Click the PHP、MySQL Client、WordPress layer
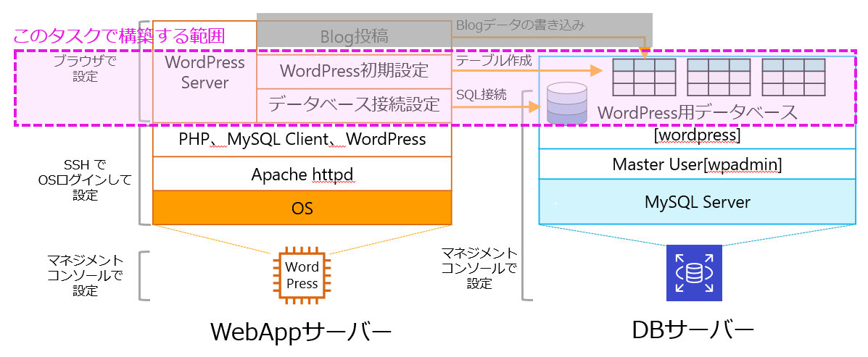The width and height of the screenshot is (868, 357). pyautogui.click(x=302, y=139)
